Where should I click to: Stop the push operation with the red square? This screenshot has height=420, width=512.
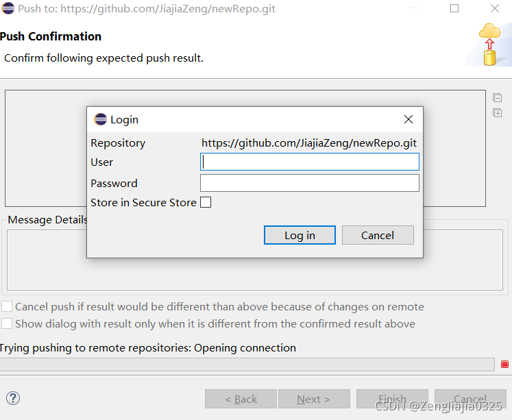click(x=504, y=364)
